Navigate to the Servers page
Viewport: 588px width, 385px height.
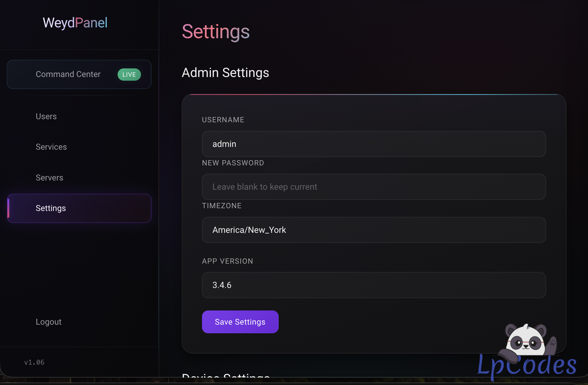[49, 178]
